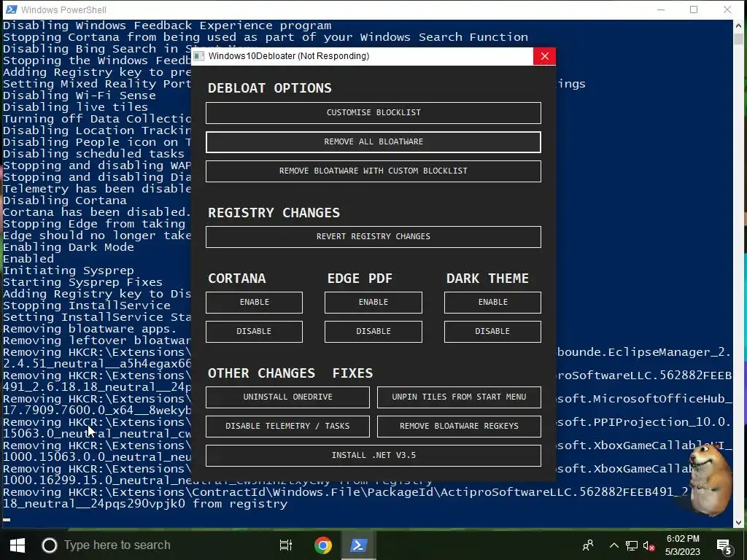Click 'Starting Sysprep Fixes' console line

pos(83,282)
